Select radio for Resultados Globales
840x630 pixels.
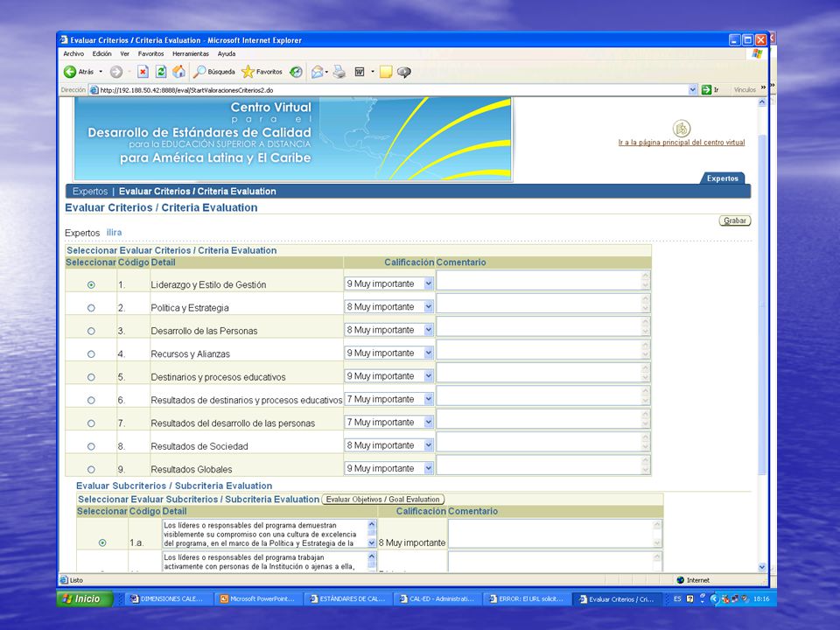coord(91,469)
